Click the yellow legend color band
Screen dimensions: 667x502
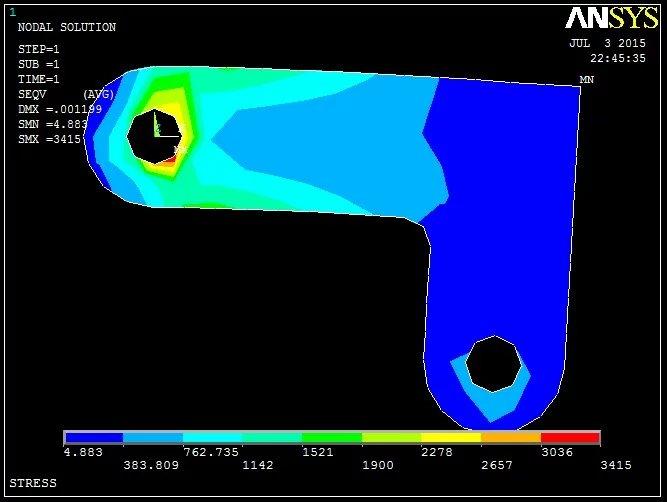pos(451,437)
